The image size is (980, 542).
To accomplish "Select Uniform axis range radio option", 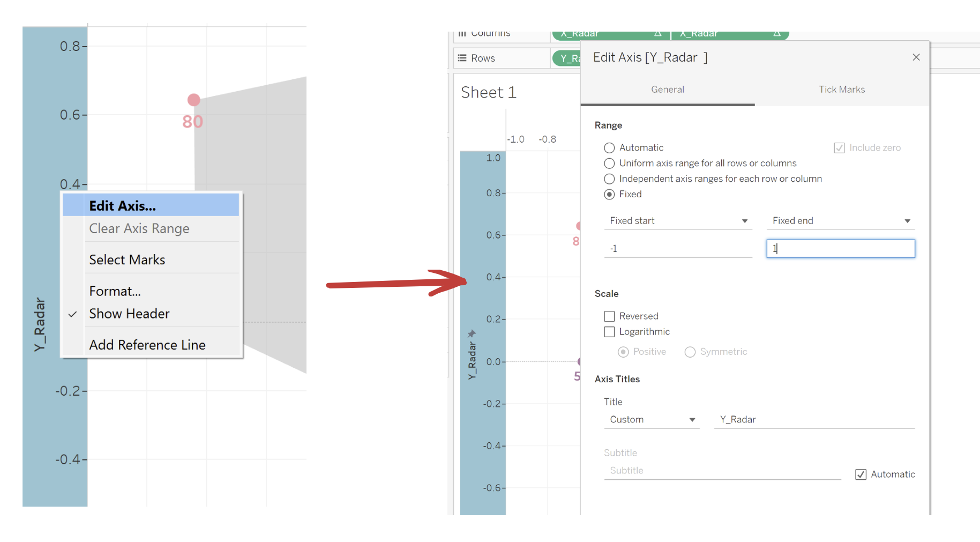I will 609,164.
